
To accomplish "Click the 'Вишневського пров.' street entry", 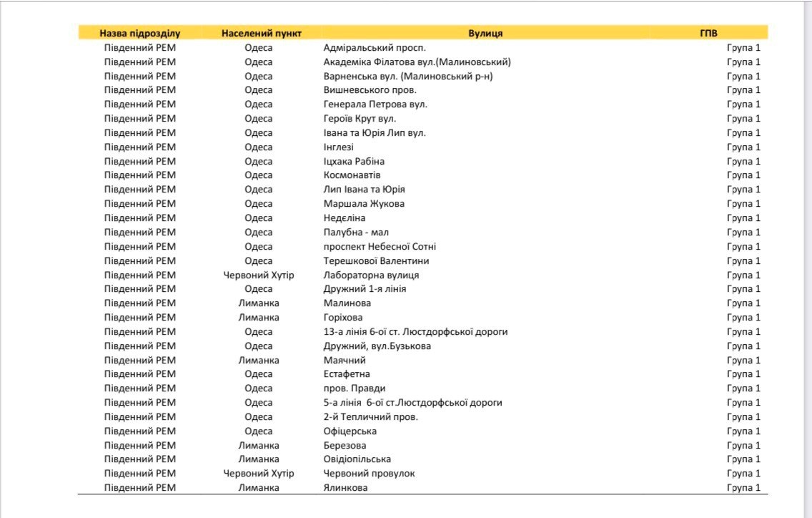I will (370, 89).
